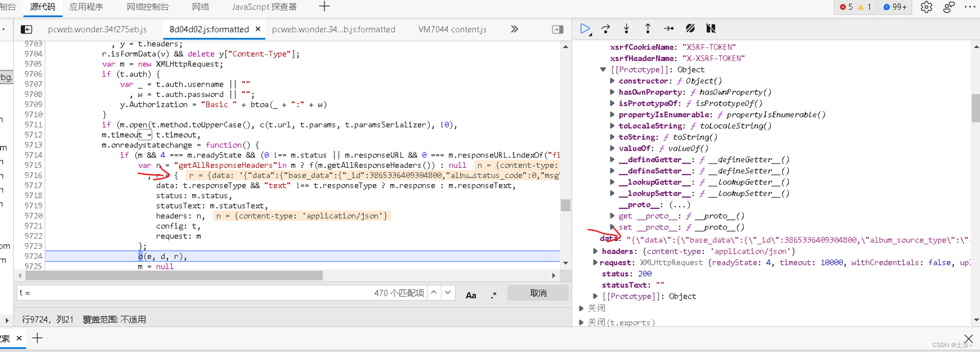Open the pcweb.wonder.34...b.js:formatted file tab

[334, 29]
